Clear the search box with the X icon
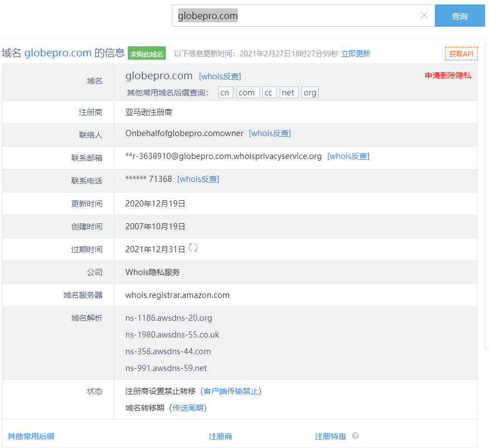Image resolution: width=489 pixels, height=448 pixels. [424, 16]
